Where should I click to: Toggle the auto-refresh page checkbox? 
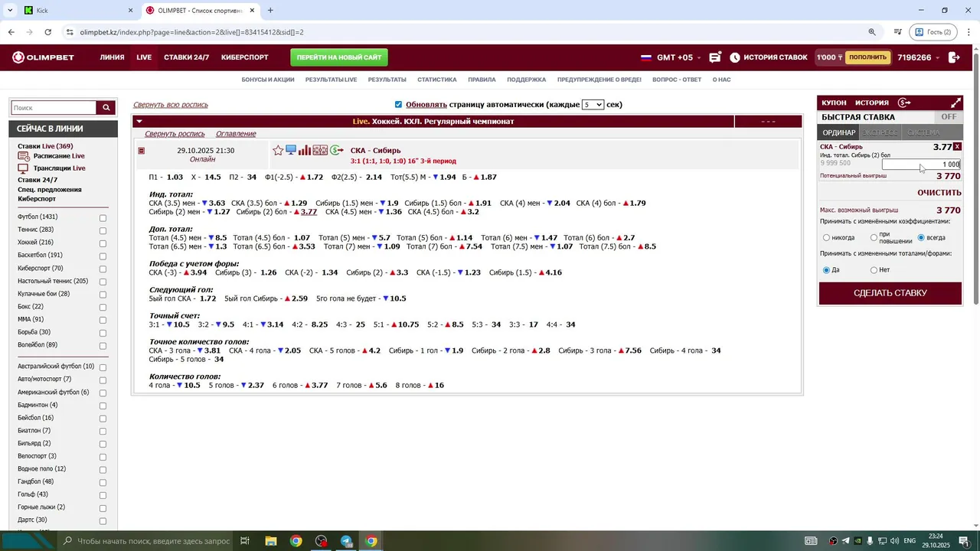tap(398, 104)
